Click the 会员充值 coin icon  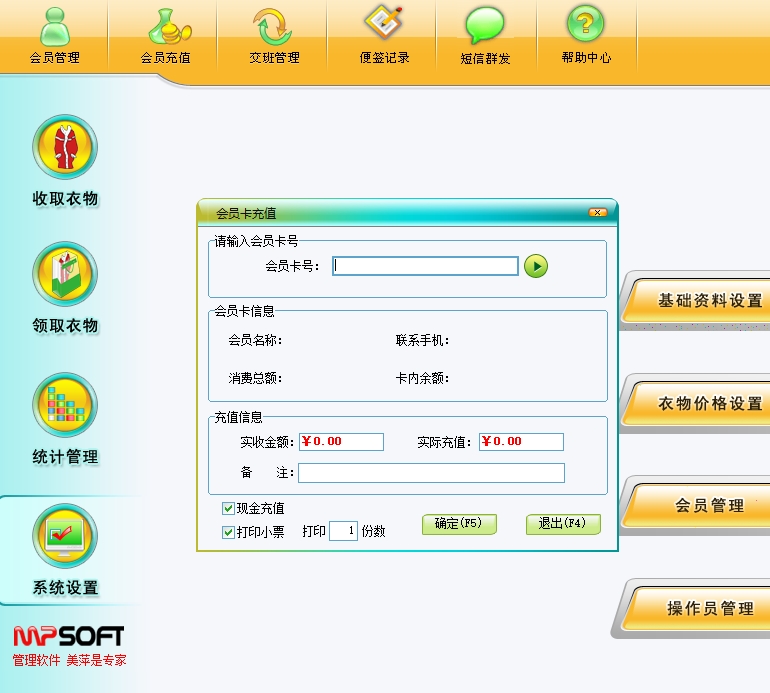(x=165, y=25)
